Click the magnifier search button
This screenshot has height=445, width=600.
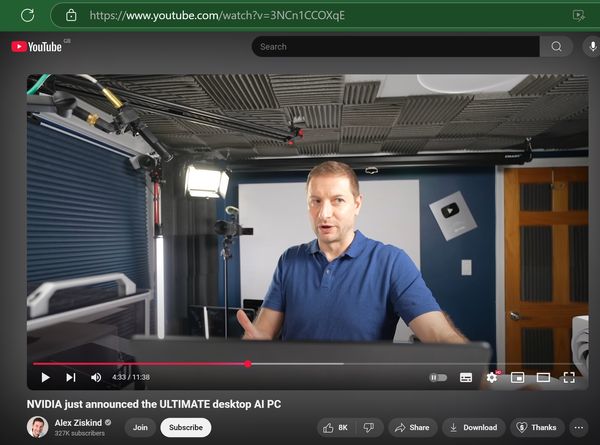tap(556, 47)
